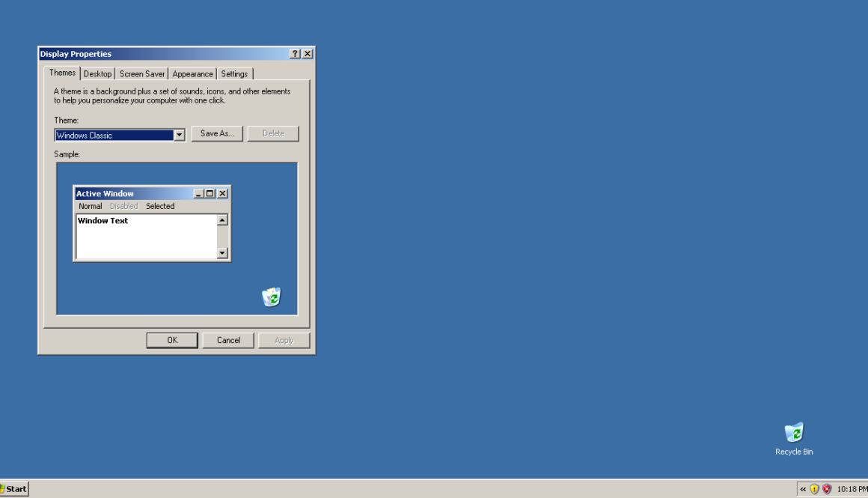Open the Screen Saver tab
Image resolution: width=868 pixels, height=498 pixels.
click(x=141, y=74)
